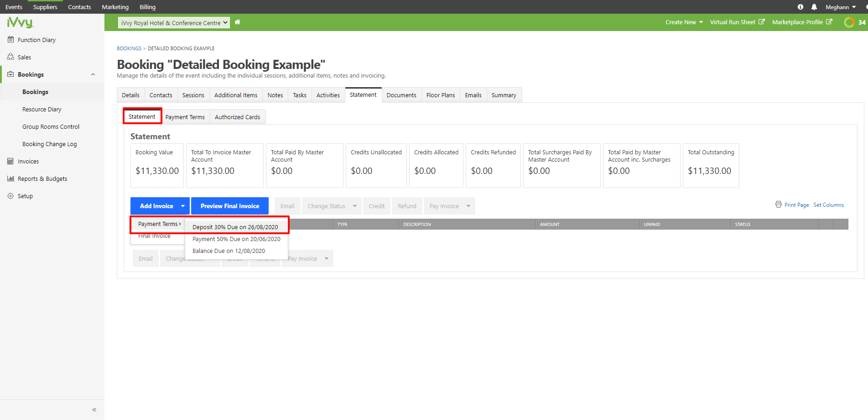Image resolution: width=868 pixels, height=420 pixels.
Task: Click the Set Columns link
Action: [828, 205]
